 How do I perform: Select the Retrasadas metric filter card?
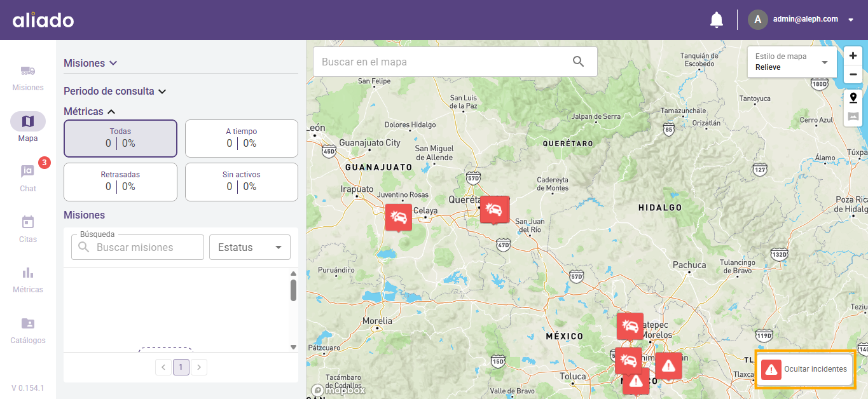120,181
